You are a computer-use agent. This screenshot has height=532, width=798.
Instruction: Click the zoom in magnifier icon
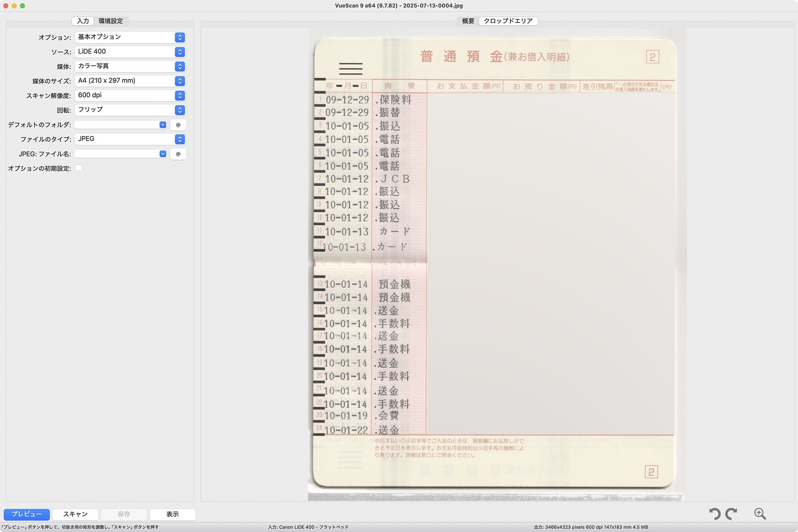pyautogui.click(x=760, y=514)
